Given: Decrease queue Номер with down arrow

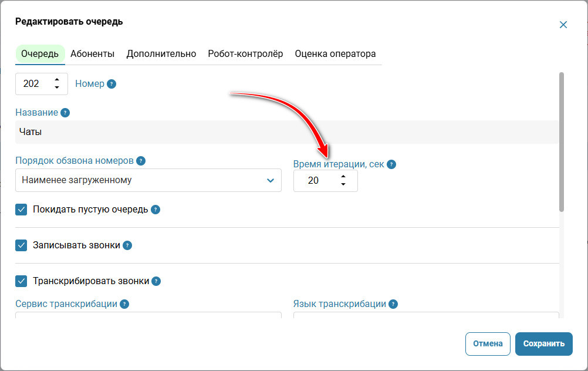Looking at the screenshot, I should click(56, 87).
